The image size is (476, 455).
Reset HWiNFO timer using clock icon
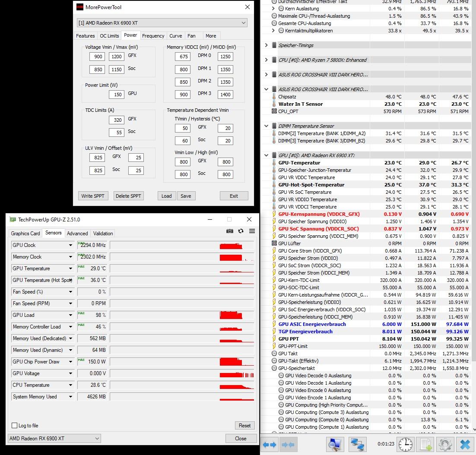405,445
